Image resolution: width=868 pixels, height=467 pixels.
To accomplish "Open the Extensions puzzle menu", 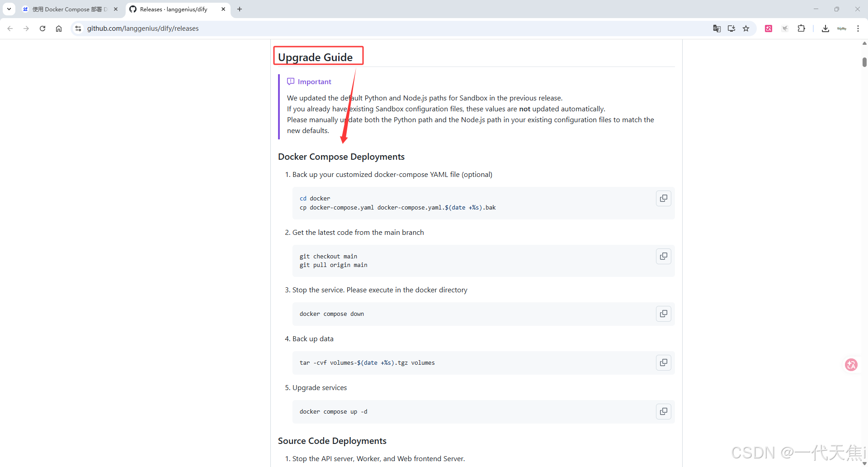I will pyautogui.click(x=802, y=29).
